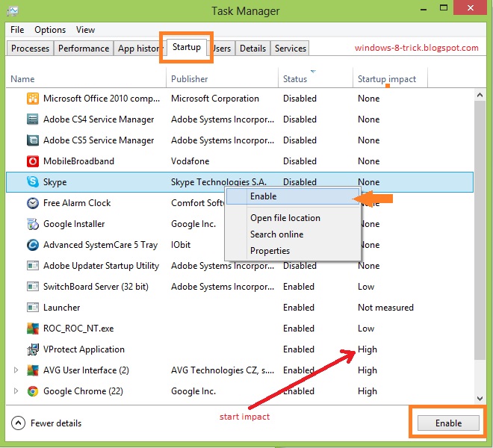The image size is (493, 448).
Task: Maximize the Task Manager window
Action: (x=443, y=8)
